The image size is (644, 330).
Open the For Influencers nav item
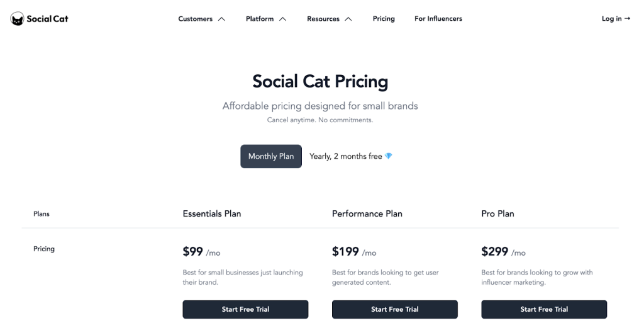438,19
